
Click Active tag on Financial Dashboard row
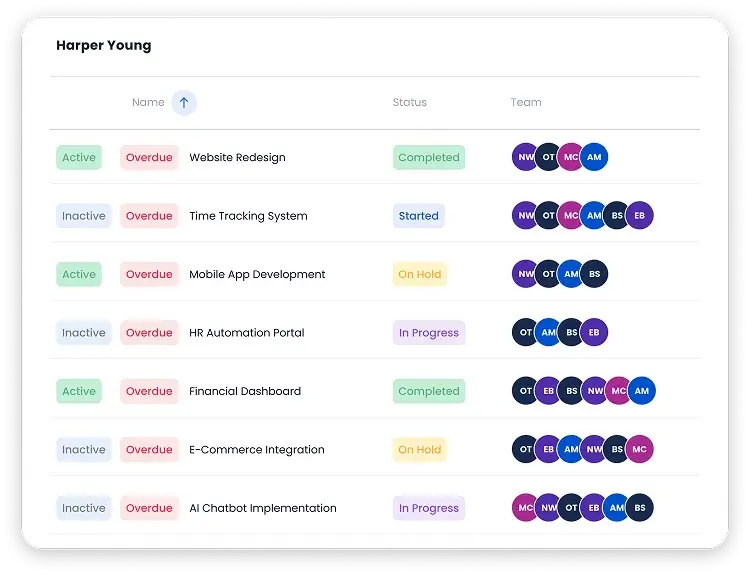[x=79, y=391]
